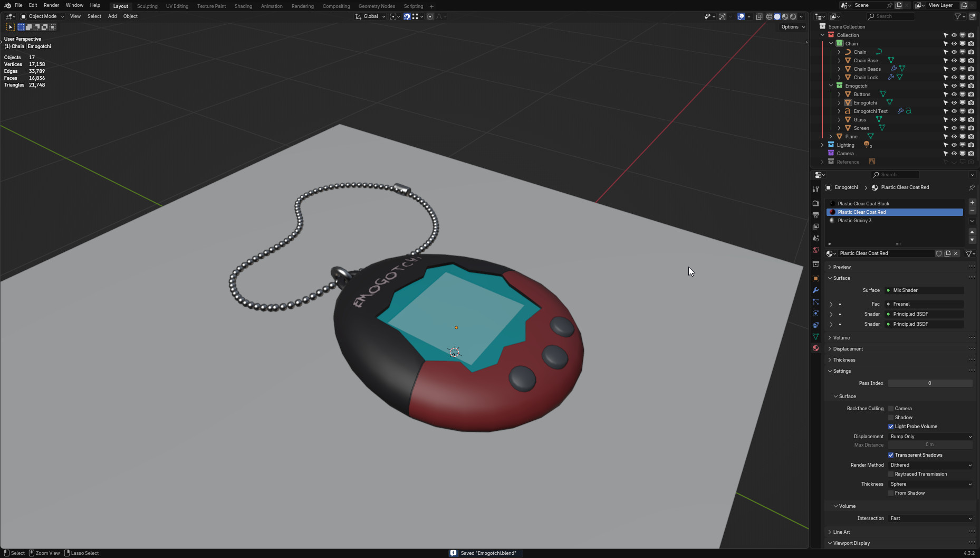This screenshot has width=980, height=558.
Task: Open the File menu
Action: [x=18, y=5]
